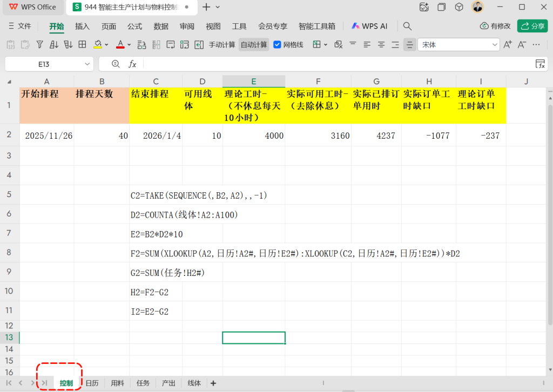Click the multi-window overlapping squares icon
Screen dimensions: 553x392
click(442, 7)
